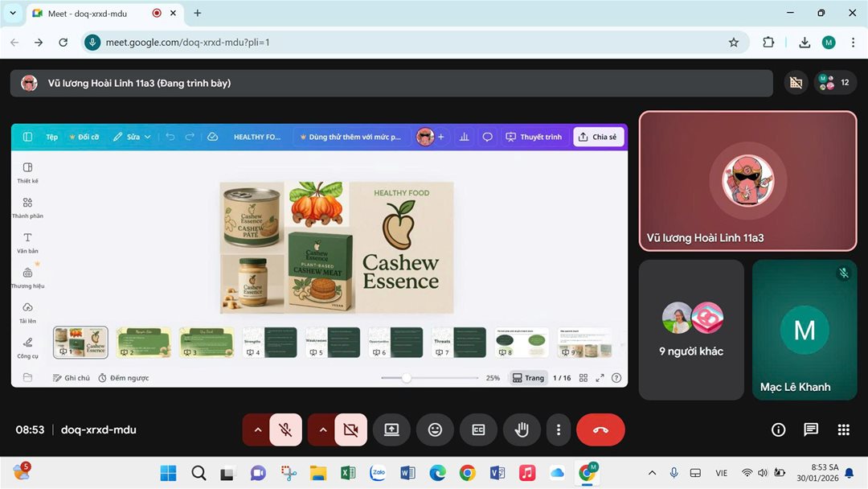Open a new browser tab
868x489 pixels.
click(198, 13)
